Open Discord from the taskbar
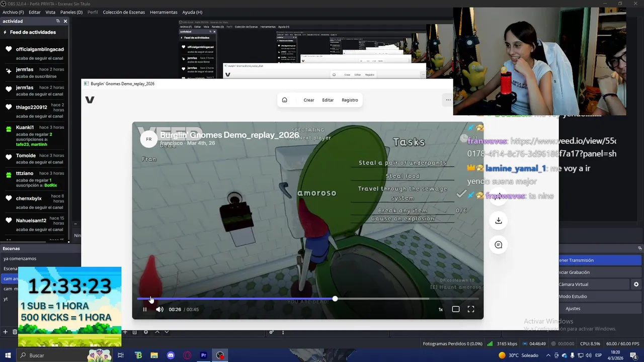Image resolution: width=644 pixels, height=362 pixels. pyautogui.click(x=171, y=355)
